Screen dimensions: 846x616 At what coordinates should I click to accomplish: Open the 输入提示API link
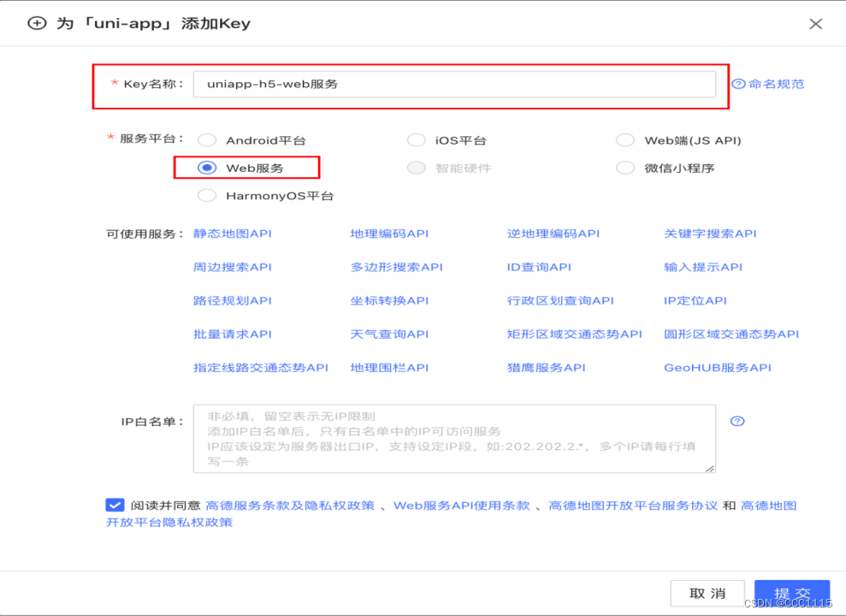(x=703, y=267)
